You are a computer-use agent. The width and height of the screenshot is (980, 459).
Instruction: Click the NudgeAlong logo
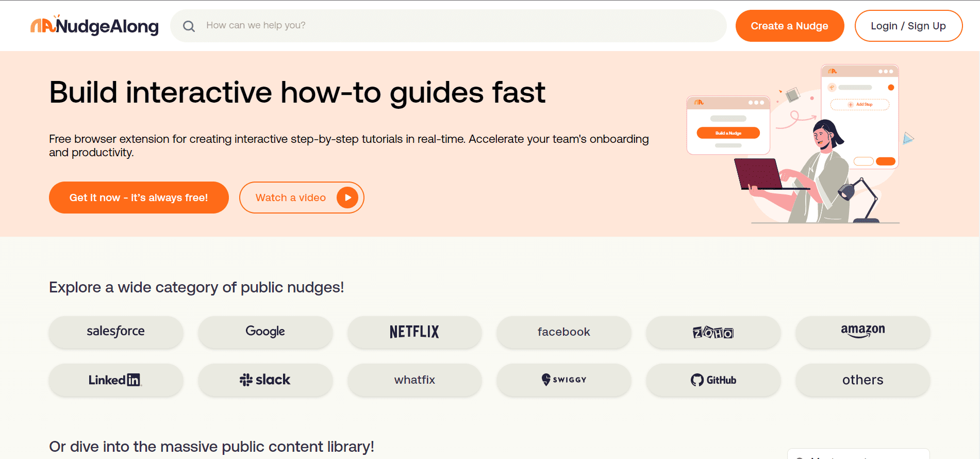94,25
